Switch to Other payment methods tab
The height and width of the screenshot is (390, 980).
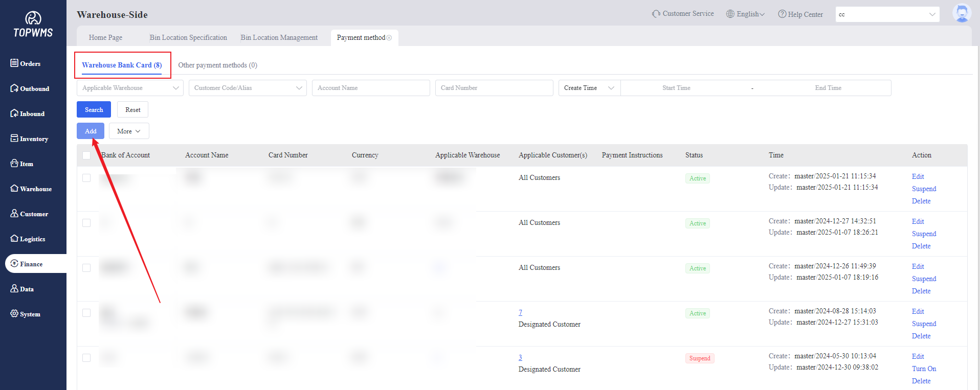click(x=217, y=65)
